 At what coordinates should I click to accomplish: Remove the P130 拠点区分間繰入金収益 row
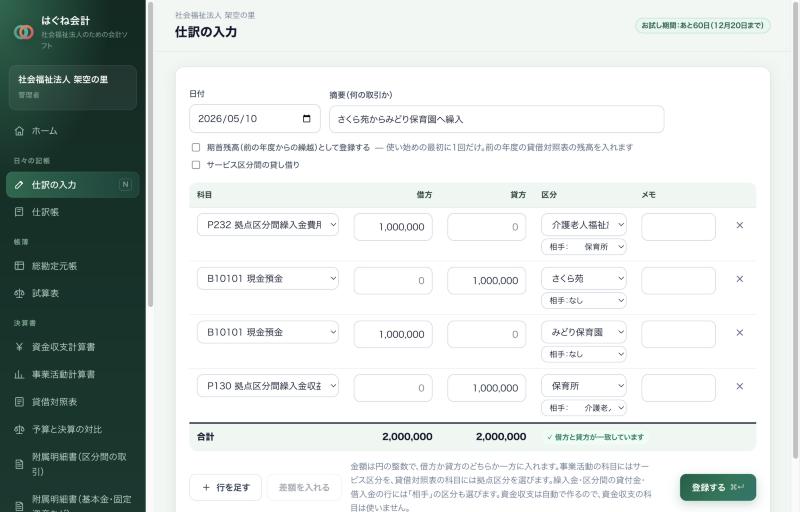(739, 386)
